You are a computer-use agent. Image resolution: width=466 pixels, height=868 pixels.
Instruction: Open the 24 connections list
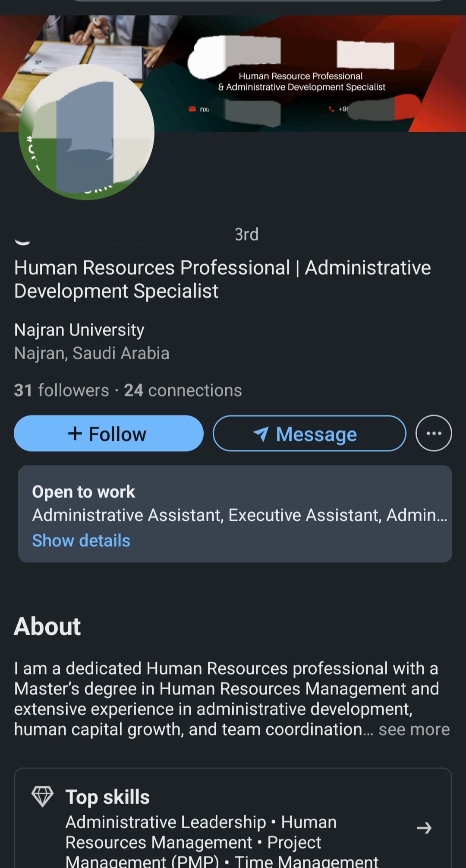coord(183,390)
